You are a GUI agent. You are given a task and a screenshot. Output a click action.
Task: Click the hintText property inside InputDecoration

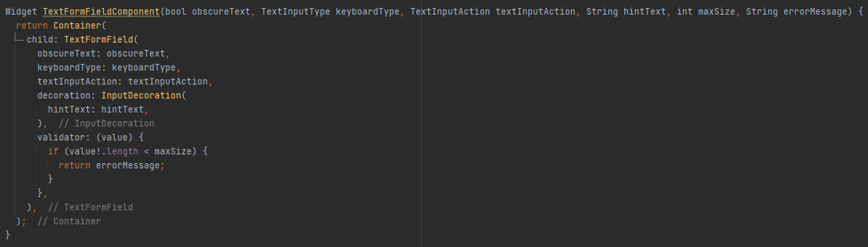pyautogui.click(x=69, y=110)
